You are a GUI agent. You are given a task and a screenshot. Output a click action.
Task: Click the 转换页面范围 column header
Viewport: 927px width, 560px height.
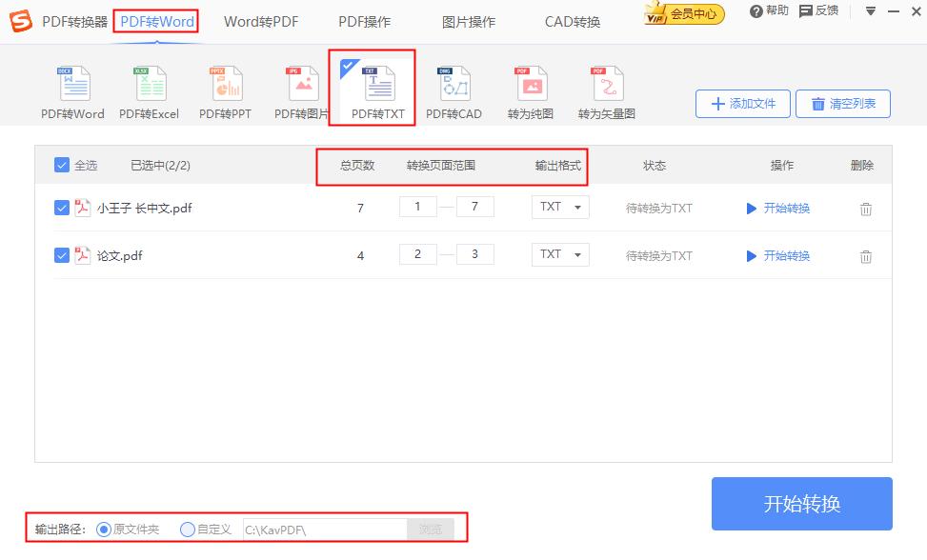441,166
